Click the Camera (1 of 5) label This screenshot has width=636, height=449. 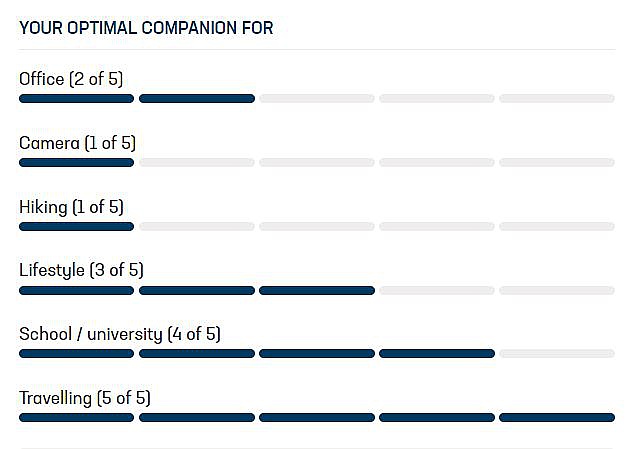click(77, 143)
